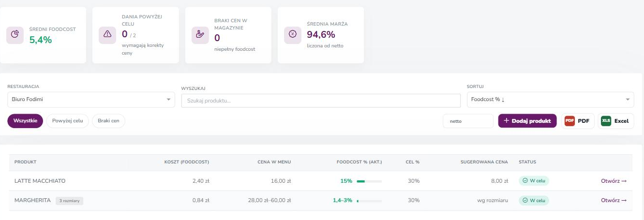
Task: Toggle the Powyżej celu filter
Action: pos(68,121)
